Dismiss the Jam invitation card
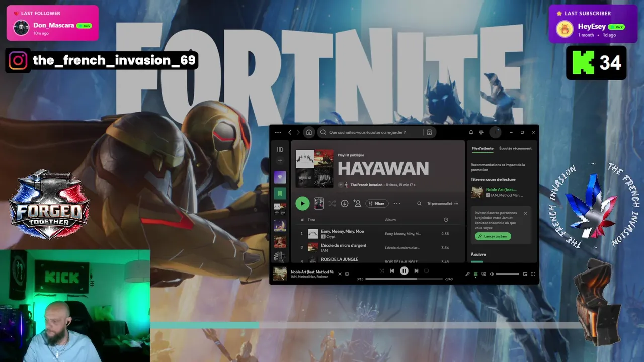 (525, 213)
